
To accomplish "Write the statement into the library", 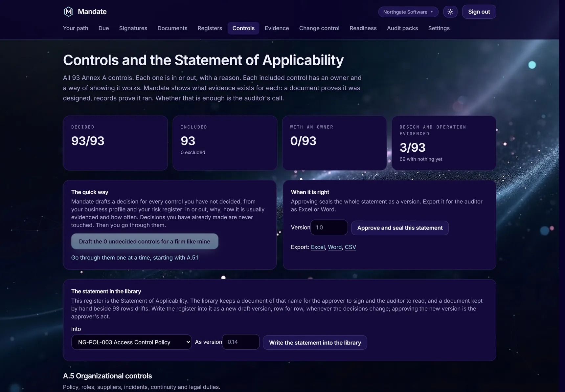I will tap(315, 342).
